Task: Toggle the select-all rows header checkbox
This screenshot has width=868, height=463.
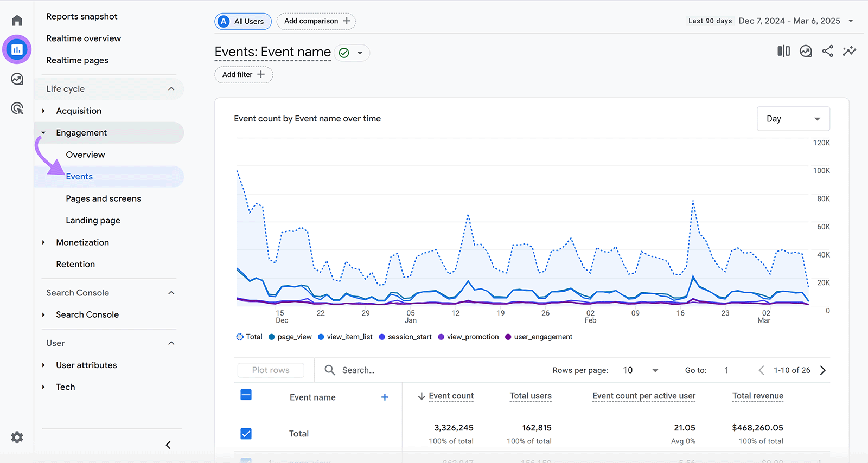Action: [246, 395]
